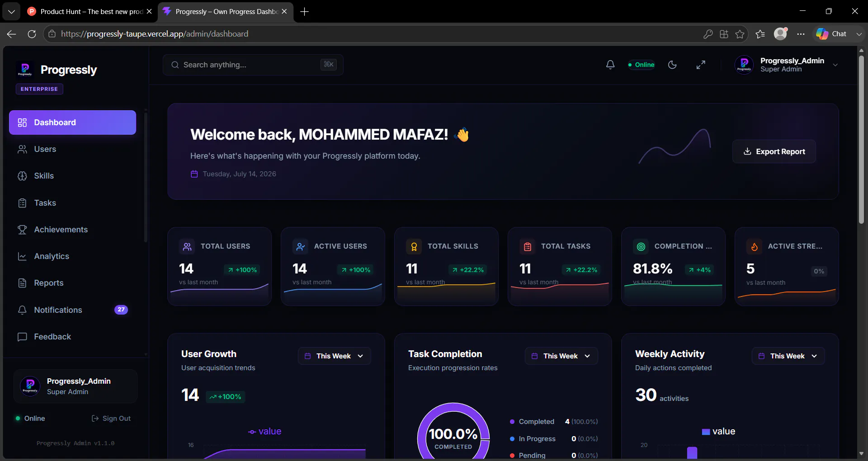This screenshot has height=461, width=868.
Task: Click Sign Out in the sidebar
Action: 111,419
